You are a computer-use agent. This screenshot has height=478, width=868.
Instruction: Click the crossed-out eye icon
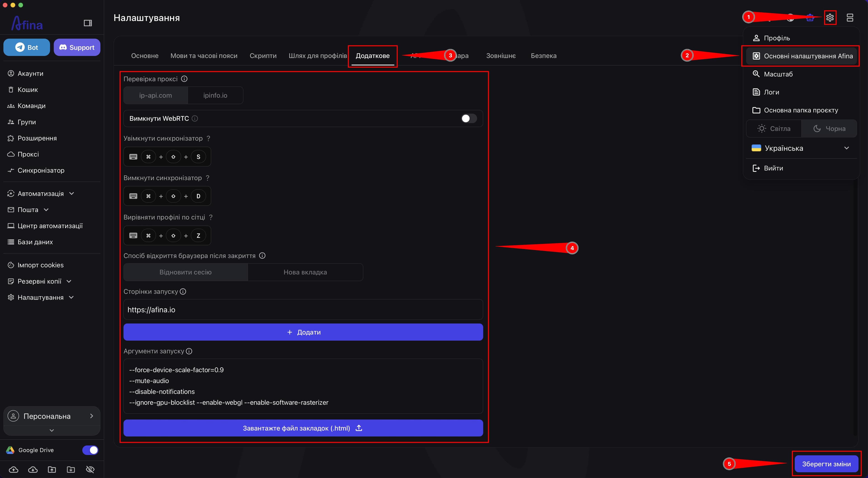(90, 469)
